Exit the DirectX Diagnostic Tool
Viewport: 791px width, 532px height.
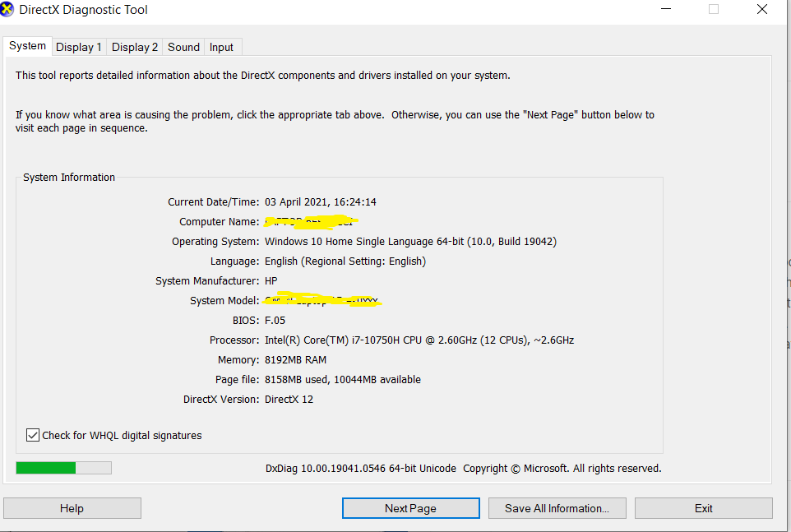coord(703,508)
